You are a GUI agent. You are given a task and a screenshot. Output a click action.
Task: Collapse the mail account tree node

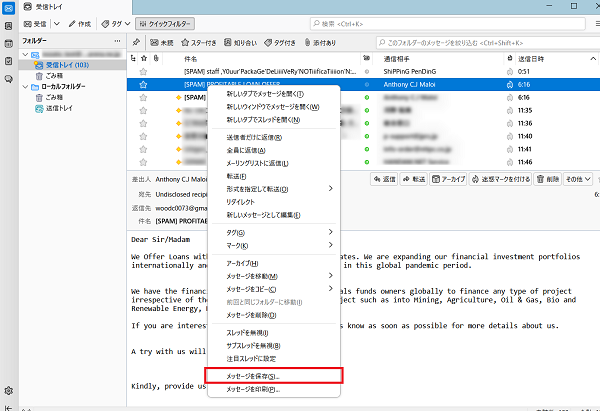coord(25,54)
